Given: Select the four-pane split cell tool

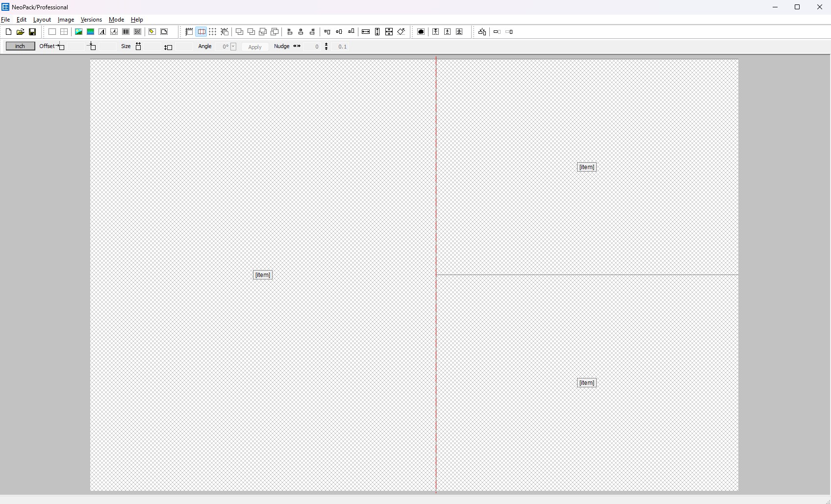Looking at the screenshot, I should (64, 32).
